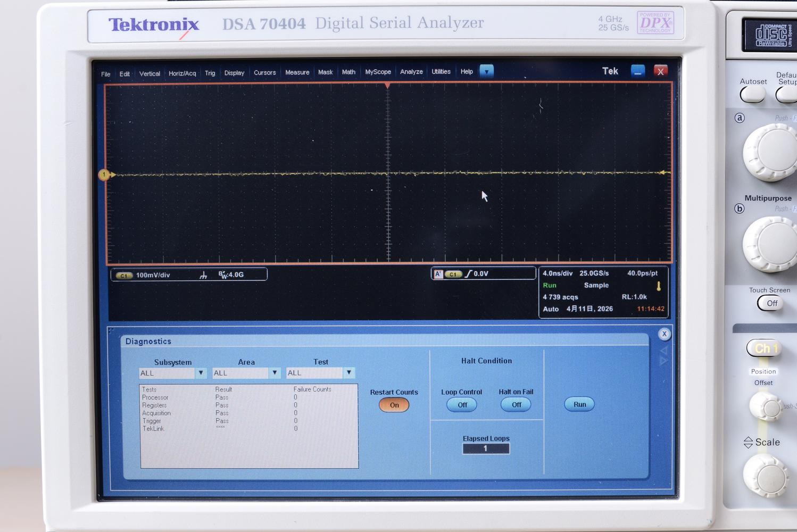This screenshot has width=797, height=532.
Task: Click the green Run status text
Action: click(x=550, y=285)
